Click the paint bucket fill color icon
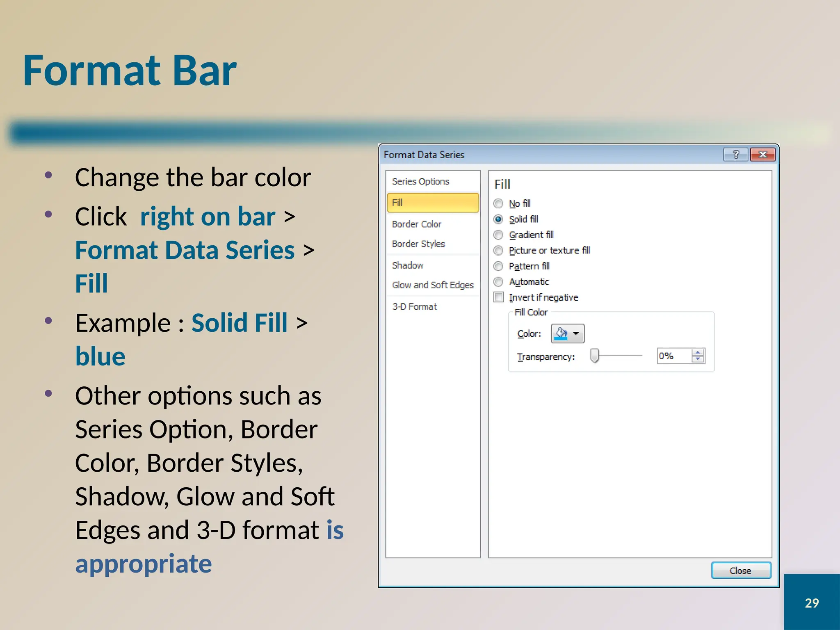Viewport: 840px width, 630px height. point(561,333)
